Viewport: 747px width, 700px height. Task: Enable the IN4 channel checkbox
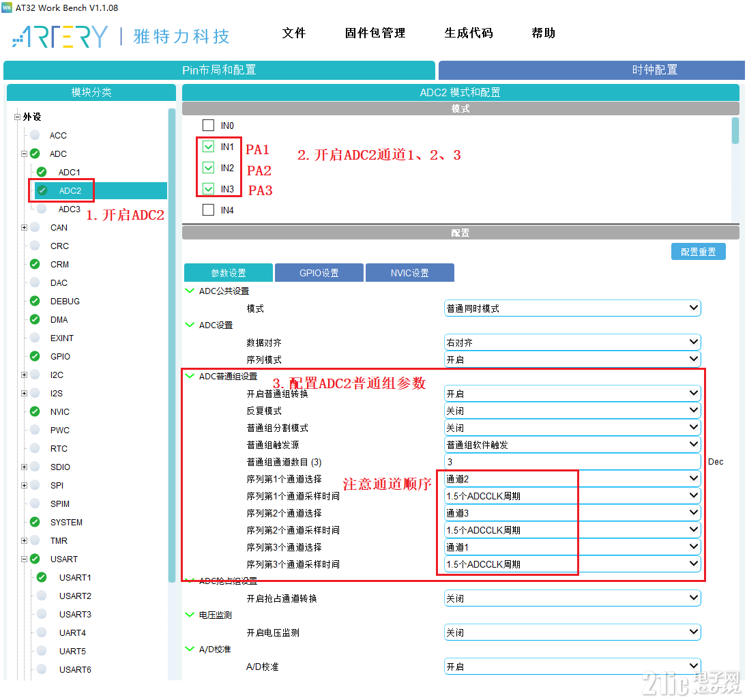click(x=208, y=210)
